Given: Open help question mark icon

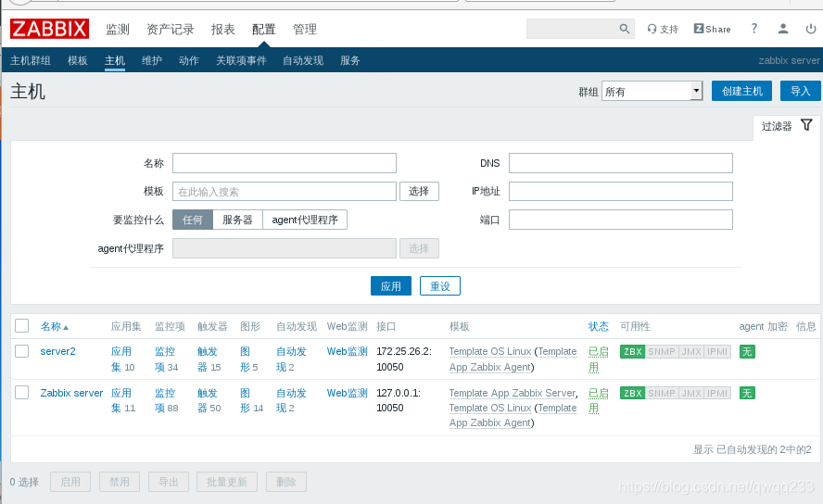Looking at the screenshot, I should [754, 29].
